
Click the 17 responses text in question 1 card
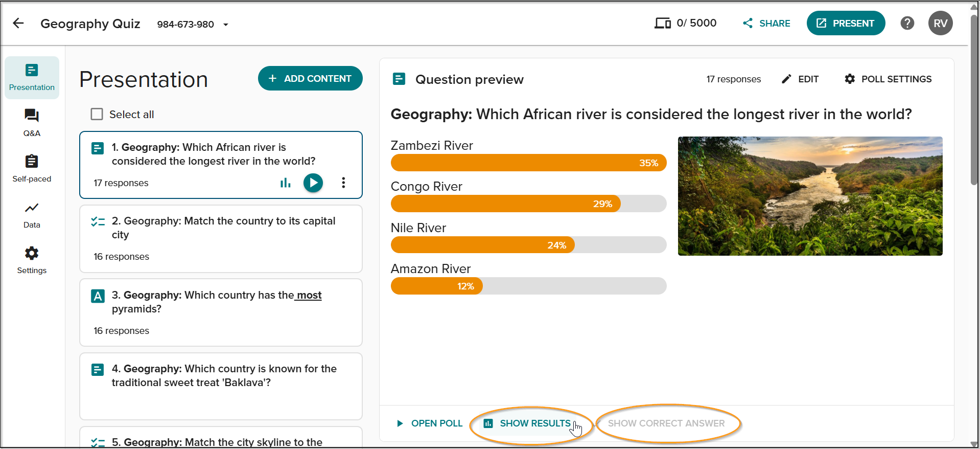(121, 183)
